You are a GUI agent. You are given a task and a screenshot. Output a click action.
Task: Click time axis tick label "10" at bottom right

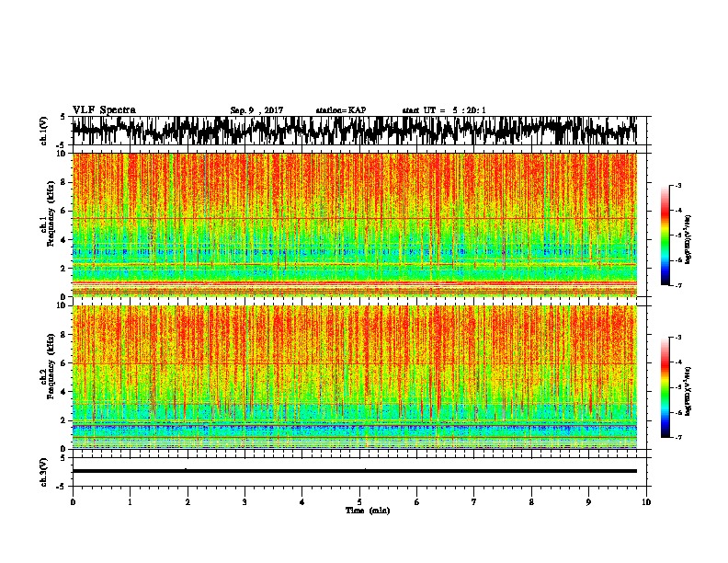(x=646, y=502)
